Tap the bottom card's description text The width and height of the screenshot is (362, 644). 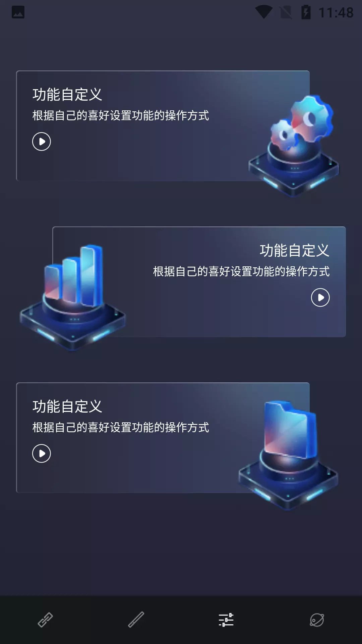[x=121, y=427]
